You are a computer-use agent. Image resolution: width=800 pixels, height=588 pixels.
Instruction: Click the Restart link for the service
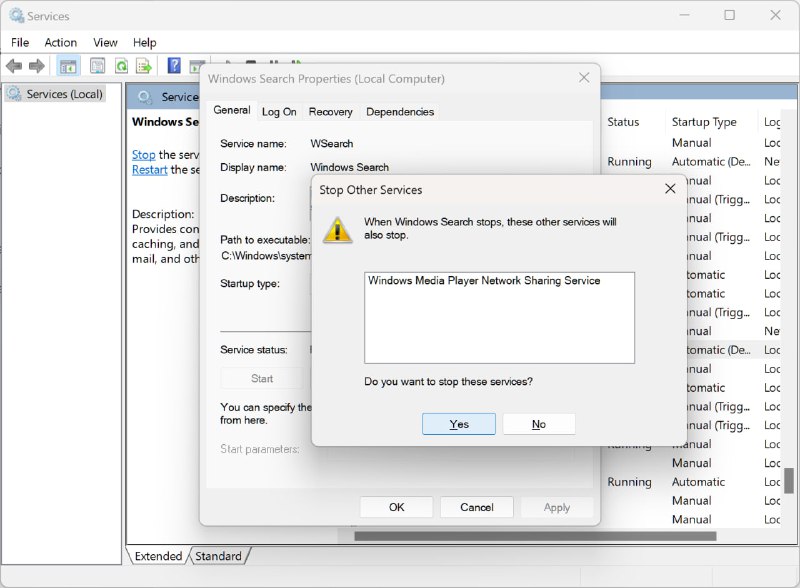[x=148, y=170]
